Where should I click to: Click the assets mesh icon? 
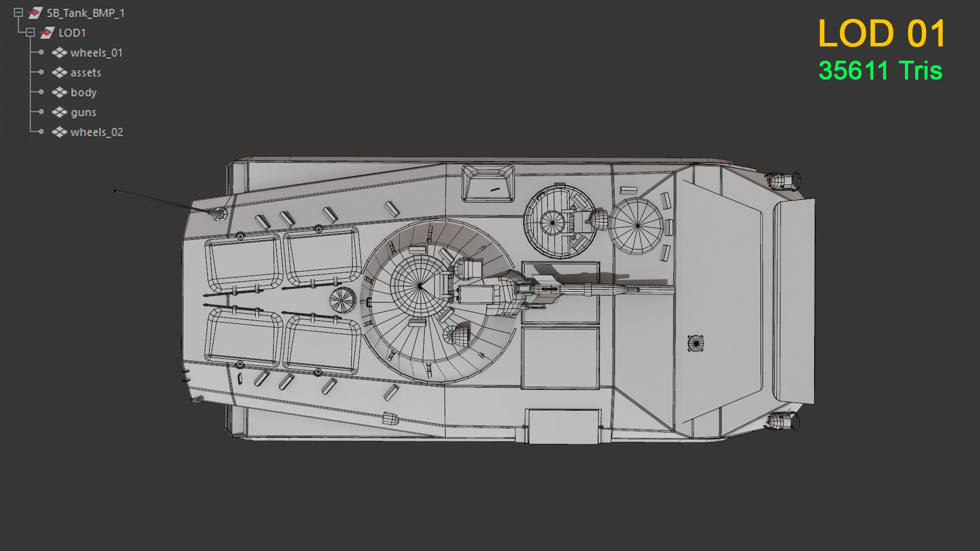(59, 72)
